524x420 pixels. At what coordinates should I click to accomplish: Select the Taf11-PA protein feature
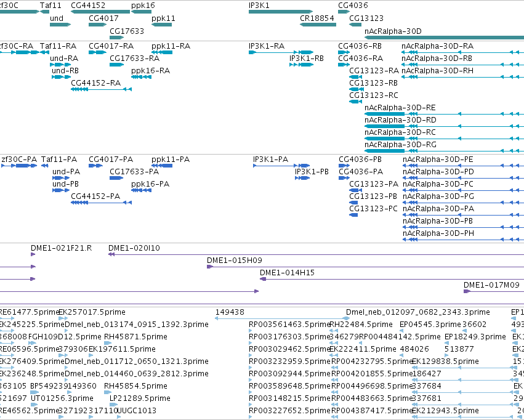(45, 166)
